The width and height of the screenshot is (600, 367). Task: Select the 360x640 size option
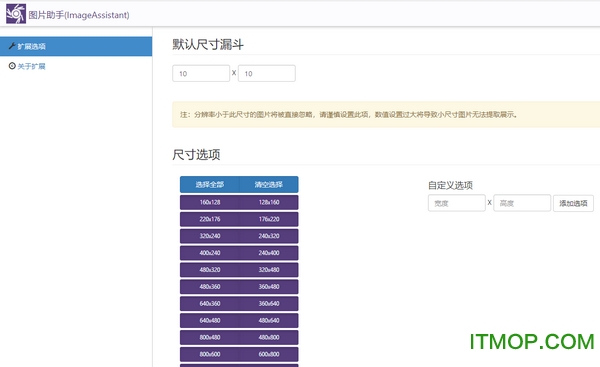click(269, 303)
